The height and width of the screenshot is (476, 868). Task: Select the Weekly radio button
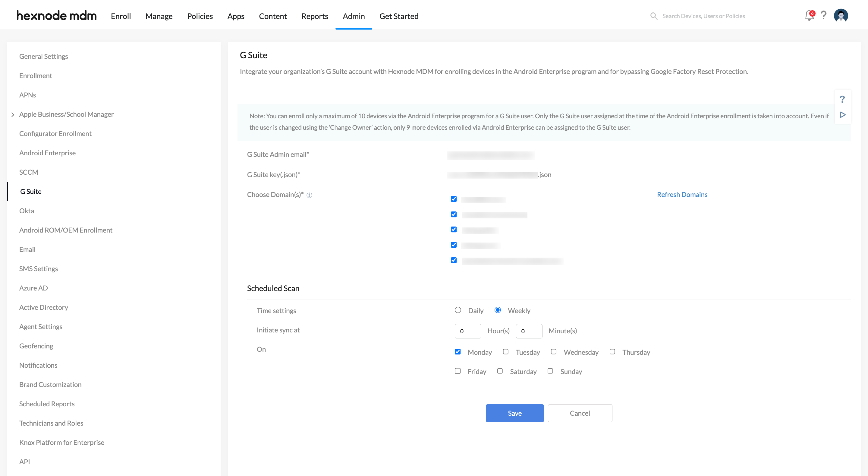497,310
